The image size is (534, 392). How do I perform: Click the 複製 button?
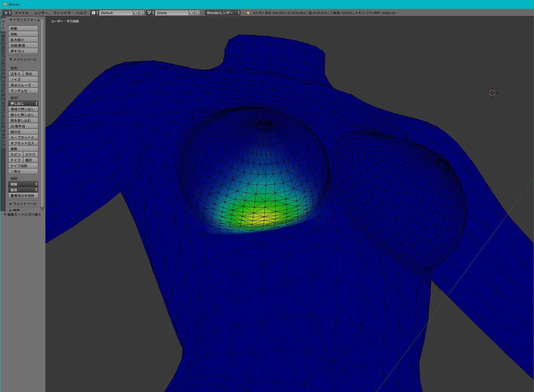point(23,149)
